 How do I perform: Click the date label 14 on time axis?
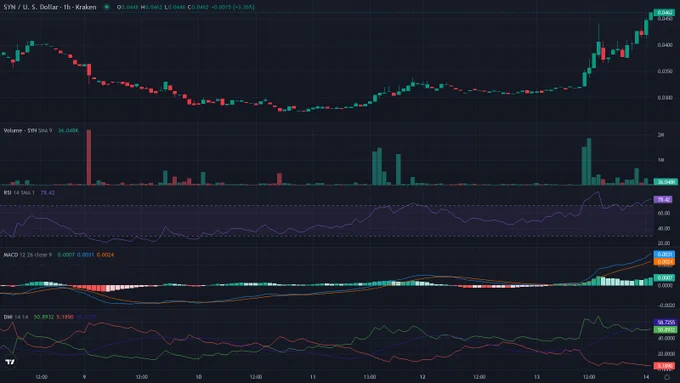point(646,377)
